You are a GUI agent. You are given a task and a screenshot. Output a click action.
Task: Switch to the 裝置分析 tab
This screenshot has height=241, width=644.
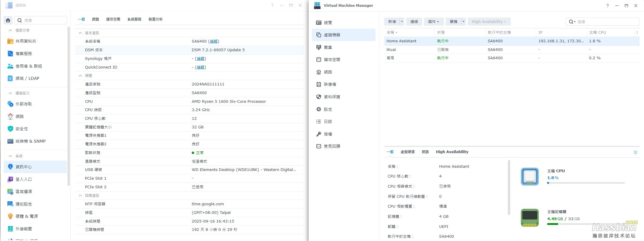click(x=155, y=19)
